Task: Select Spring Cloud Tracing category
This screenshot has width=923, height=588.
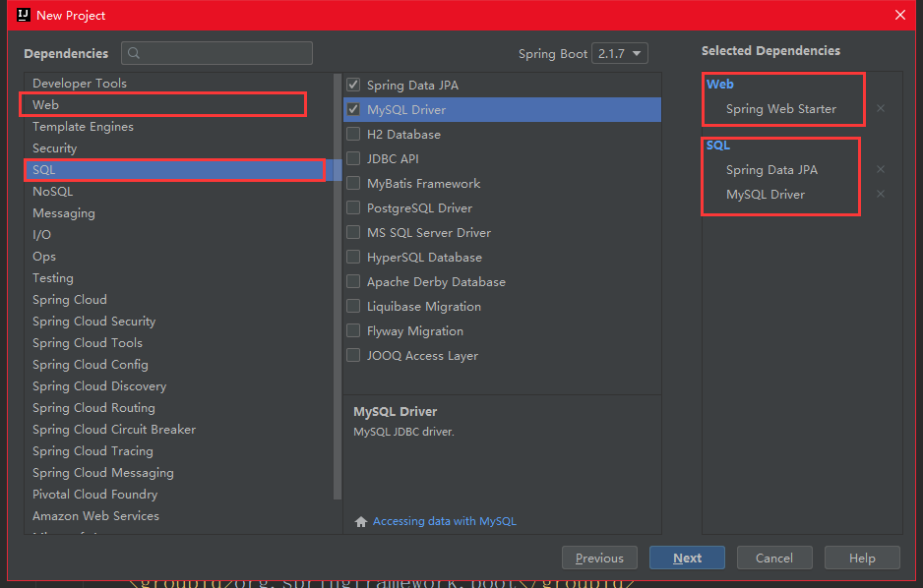Action: [x=178, y=451]
